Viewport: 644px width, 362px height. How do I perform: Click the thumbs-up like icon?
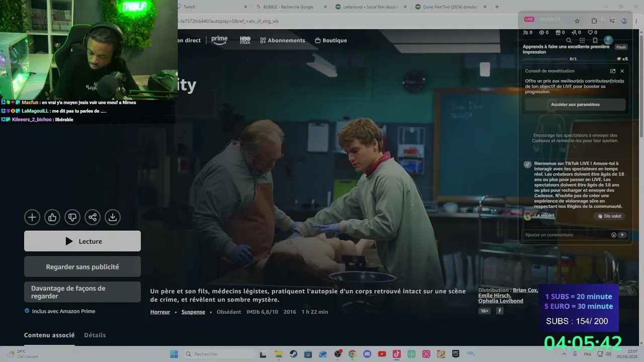[52, 217]
